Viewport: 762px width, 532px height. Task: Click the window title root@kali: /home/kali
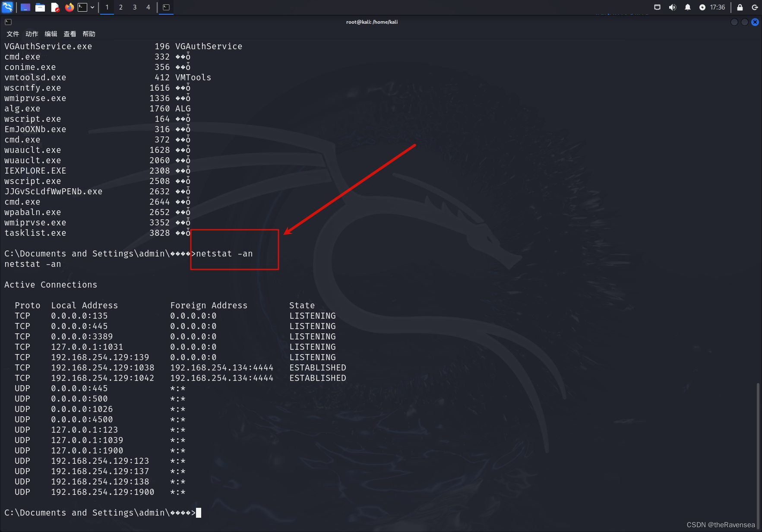point(372,22)
